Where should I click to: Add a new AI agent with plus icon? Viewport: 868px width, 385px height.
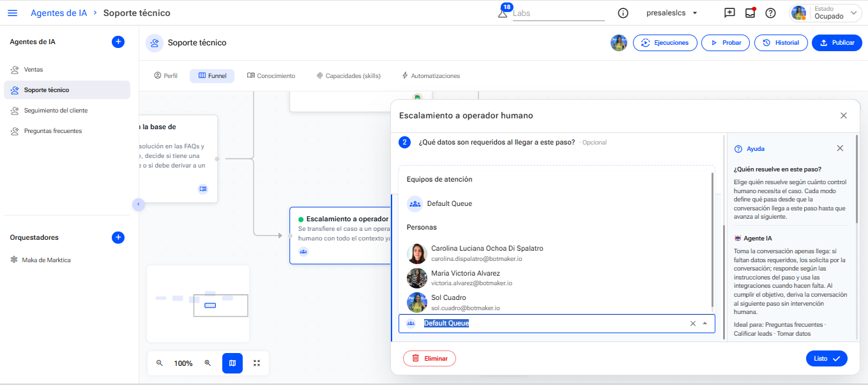[x=118, y=42]
